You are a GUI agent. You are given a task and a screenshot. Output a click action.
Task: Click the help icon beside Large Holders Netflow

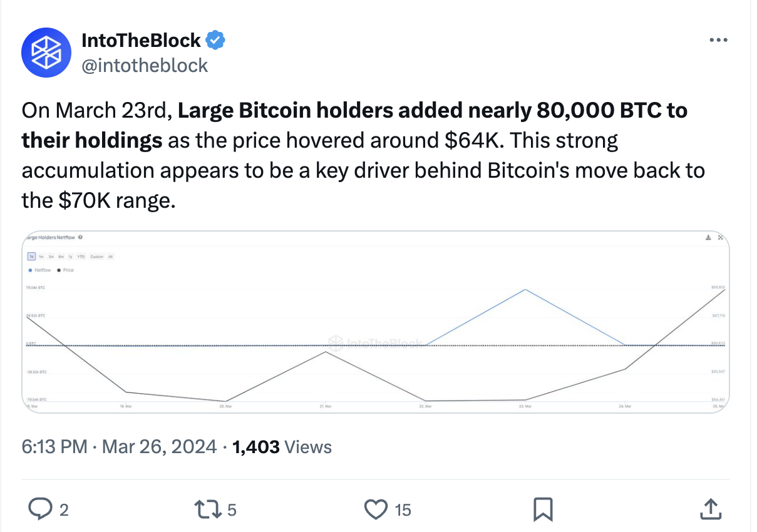point(80,237)
